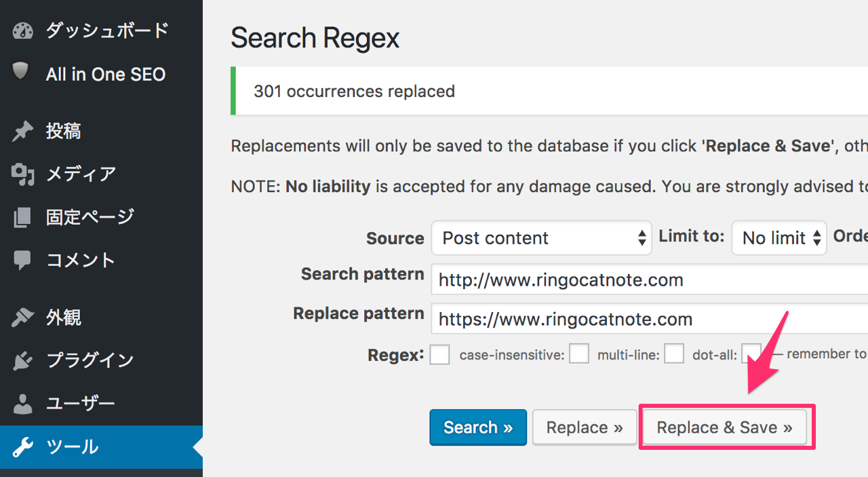Click the Replace button
The height and width of the screenshot is (477, 868).
click(x=584, y=427)
